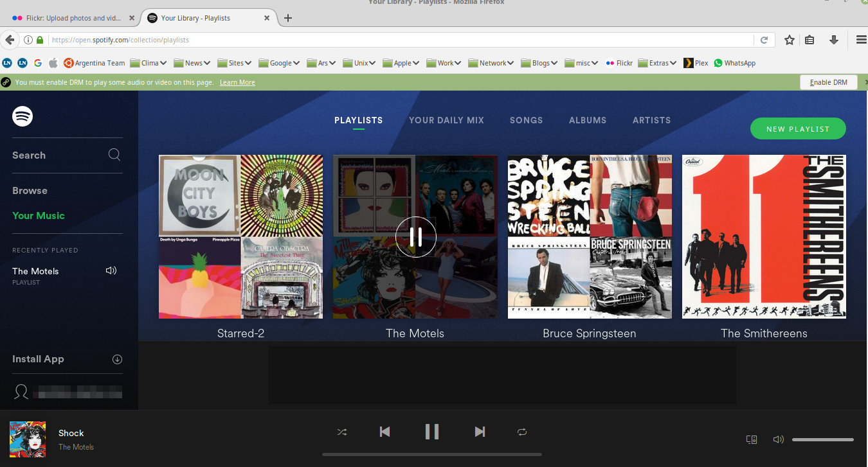The width and height of the screenshot is (868, 467).
Task: Mute the volume speaker icon
Action: pyautogui.click(x=778, y=440)
